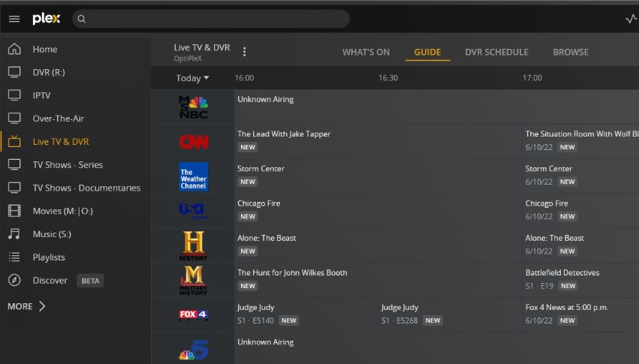Click the Movies film strip icon
639x364 pixels.
(x=14, y=211)
